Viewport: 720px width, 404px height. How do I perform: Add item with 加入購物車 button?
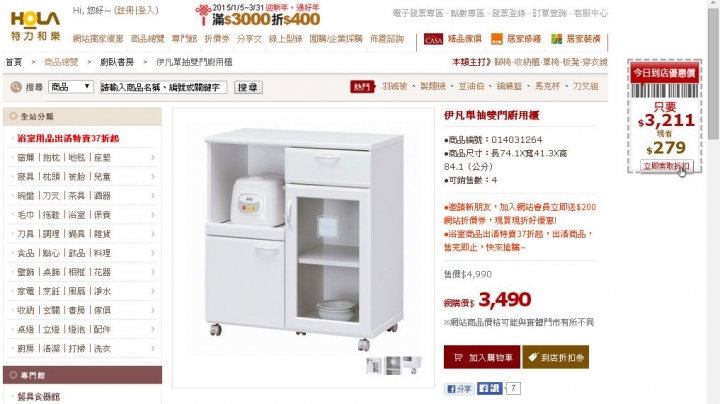pos(482,357)
